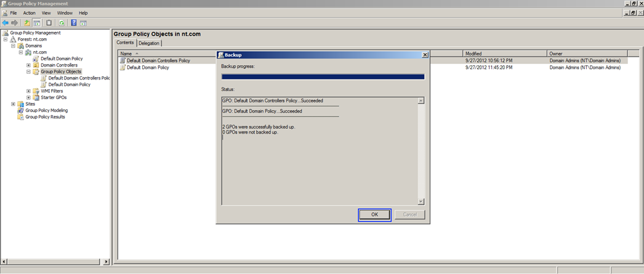Select the Group Policy Modeling node
This screenshot has width=644, height=274.
(x=46, y=110)
